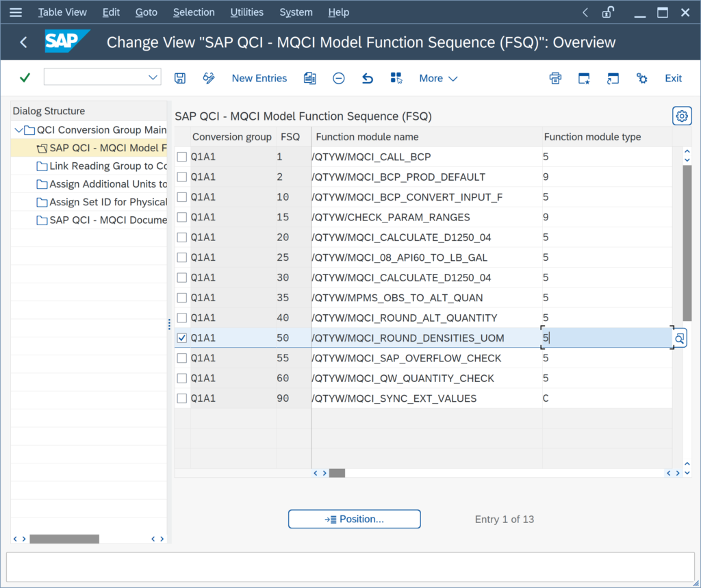Click the Undo Change arrow icon
Screen dimensions: 701x588
367,78
